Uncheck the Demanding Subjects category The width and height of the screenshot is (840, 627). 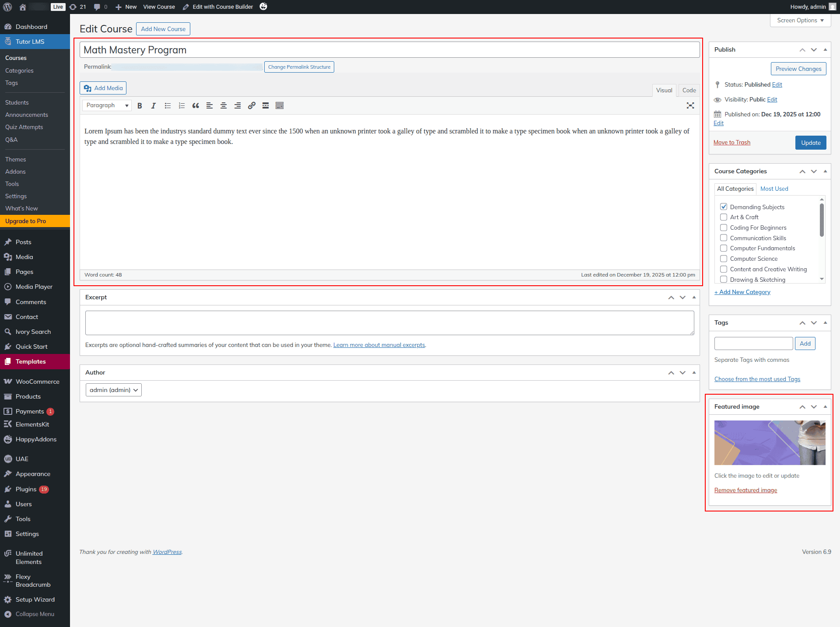(x=724, y=207)
